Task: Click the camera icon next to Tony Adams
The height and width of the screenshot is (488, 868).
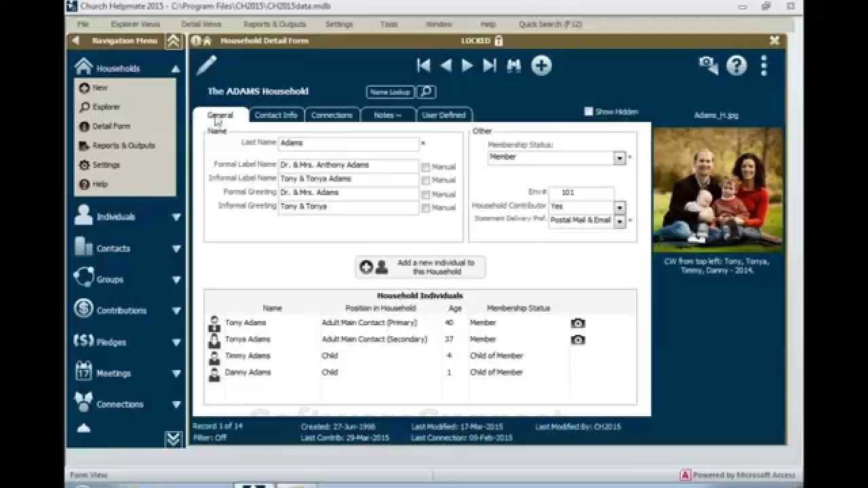Action: pyautogui.click(x=577, y=323)
